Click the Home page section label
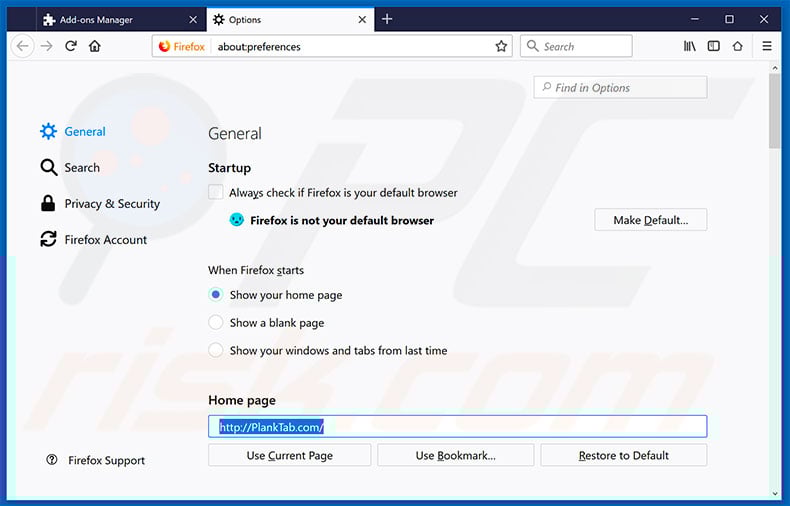The width and height of the screenshot is (790, 506). coord(242,400)
